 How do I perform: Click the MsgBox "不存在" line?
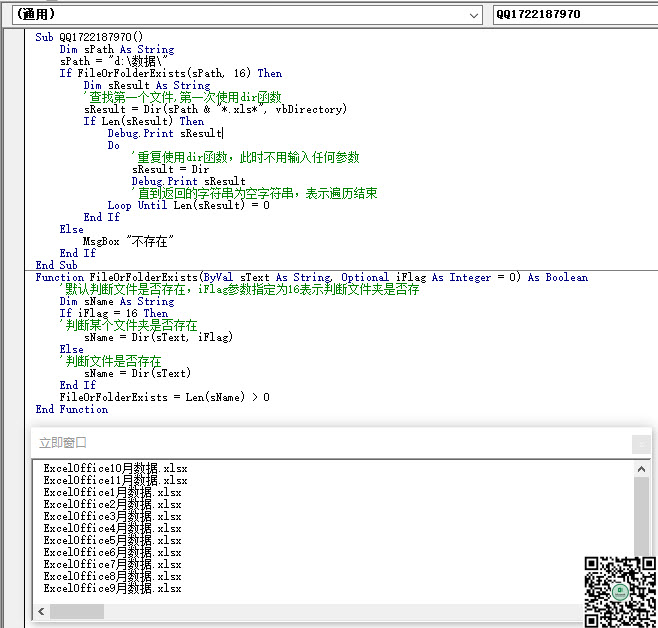coord(128,241)
